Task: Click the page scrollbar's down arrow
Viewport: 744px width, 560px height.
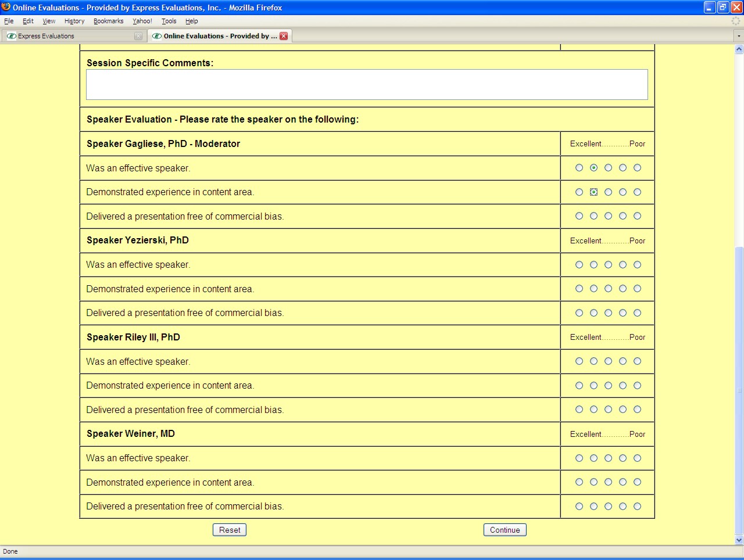Action: 739,540
